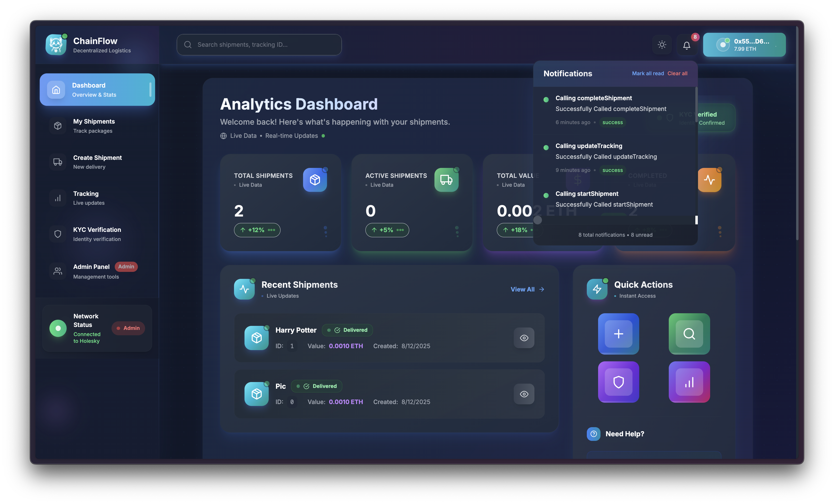
Task: Click Mark all read link
Action: [648, 73]
